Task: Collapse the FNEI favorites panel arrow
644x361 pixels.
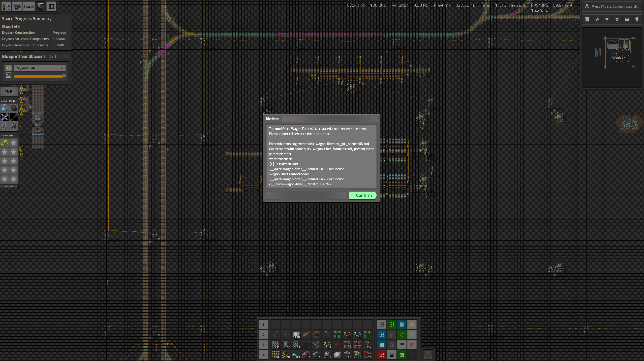Action: click(x=9, y=186)
